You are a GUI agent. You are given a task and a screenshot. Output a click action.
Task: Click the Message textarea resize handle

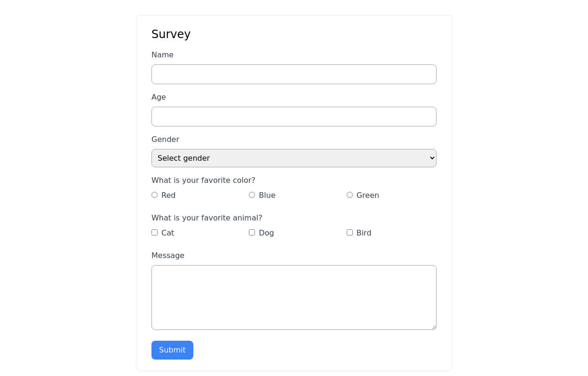434,327
